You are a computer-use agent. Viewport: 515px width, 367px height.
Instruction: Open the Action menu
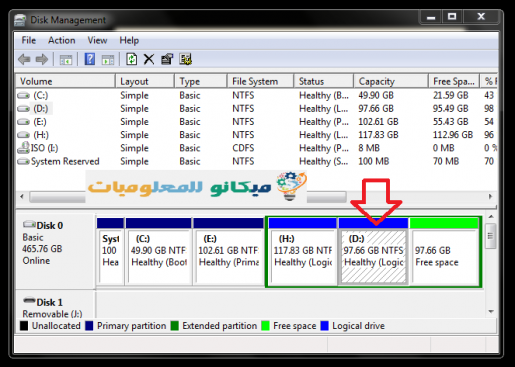[x=62, y=40]
